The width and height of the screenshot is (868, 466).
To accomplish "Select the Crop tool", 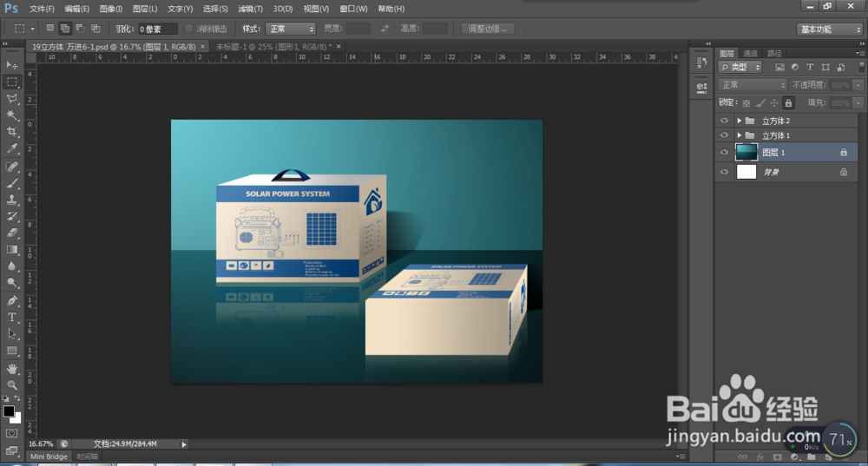I will [x=12, y=132].
